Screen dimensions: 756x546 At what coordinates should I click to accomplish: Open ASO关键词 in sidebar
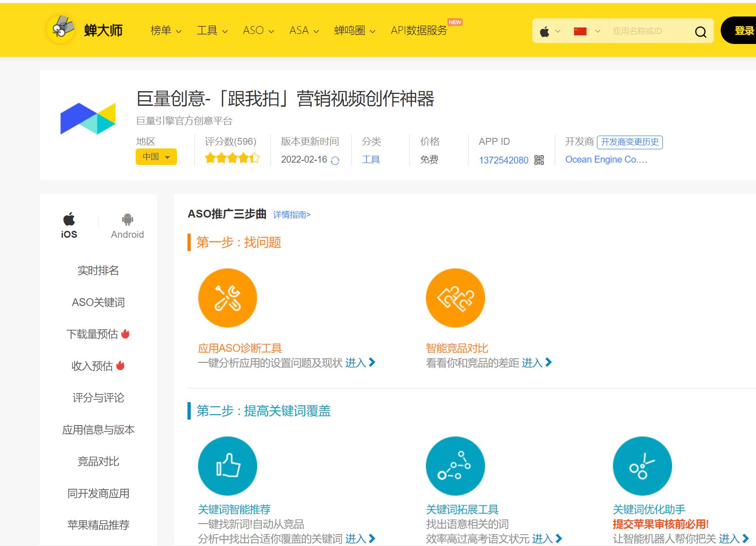(x=98, y=302)
